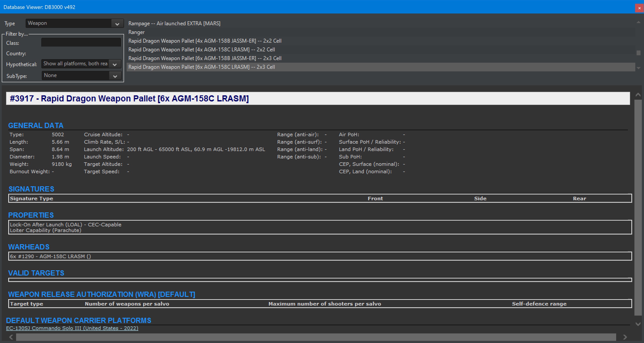
Task: Click the weapon list scrollbar thumb
Action: tap(639, 53)
